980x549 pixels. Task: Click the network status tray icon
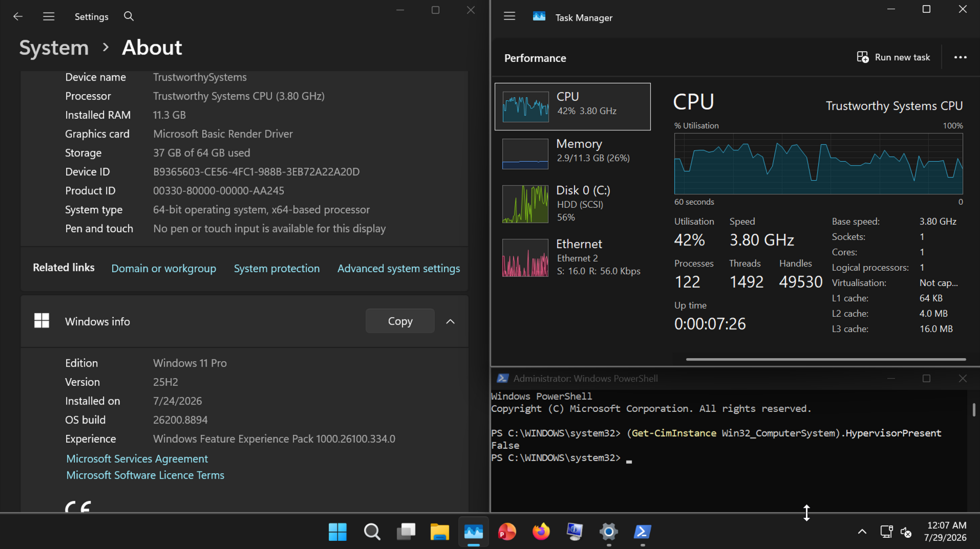(886, 532)
